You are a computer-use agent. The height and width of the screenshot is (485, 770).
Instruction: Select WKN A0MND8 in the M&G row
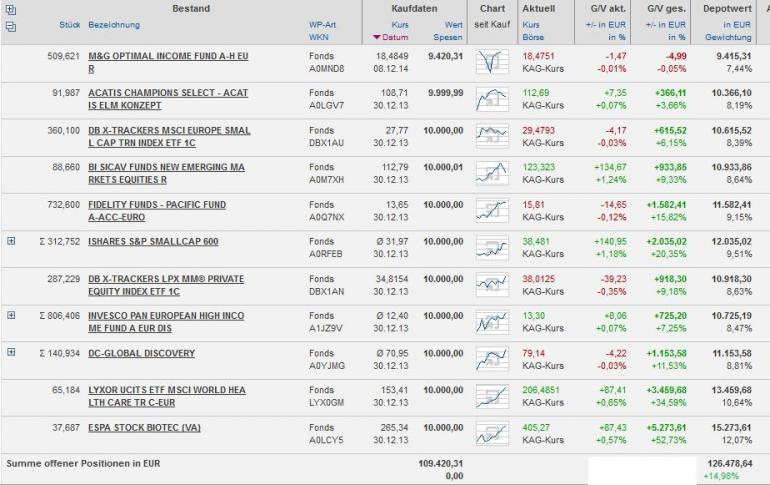[x=327, y=69]
